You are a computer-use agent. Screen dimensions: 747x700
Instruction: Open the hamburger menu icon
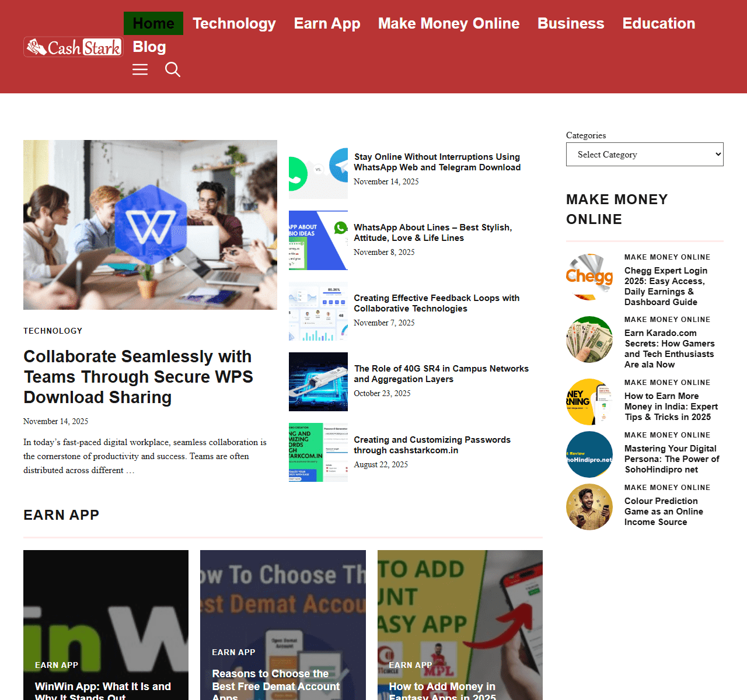click(140, 70)
